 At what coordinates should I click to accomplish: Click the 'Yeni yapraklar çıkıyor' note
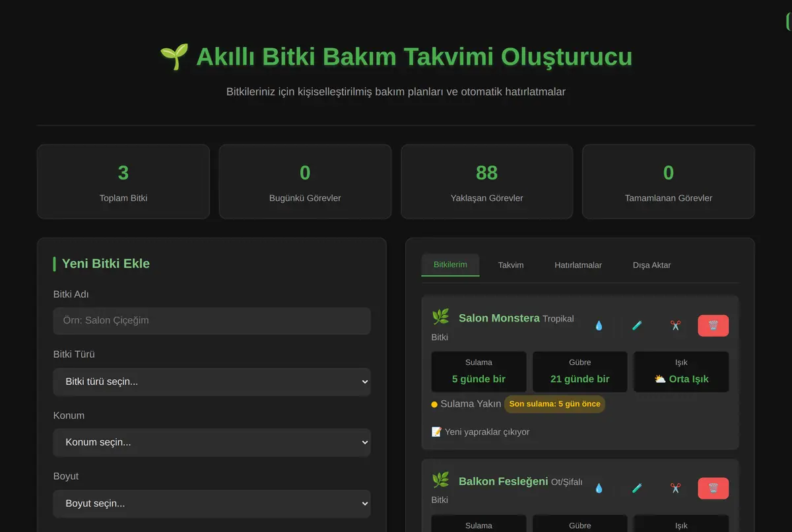[x=480, y=432]
